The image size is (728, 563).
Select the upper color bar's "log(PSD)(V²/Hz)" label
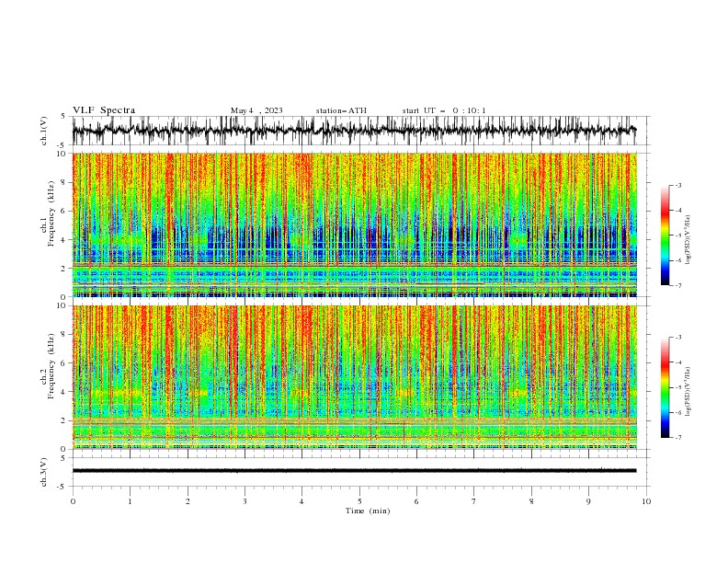pyautogui.click(x=688, y=240)
